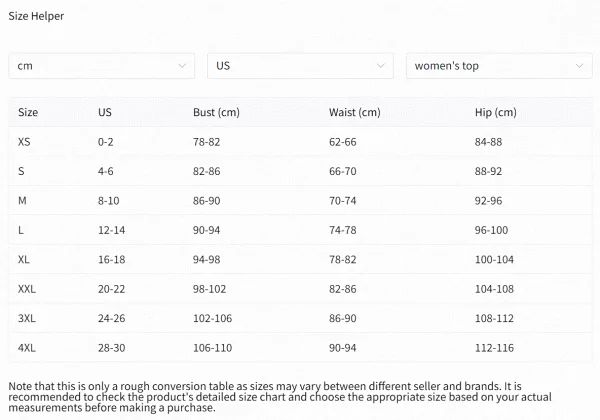Viewport: 600px width, 420px height.
Task: Click the Size Helper heading
Action: (36, 16)
